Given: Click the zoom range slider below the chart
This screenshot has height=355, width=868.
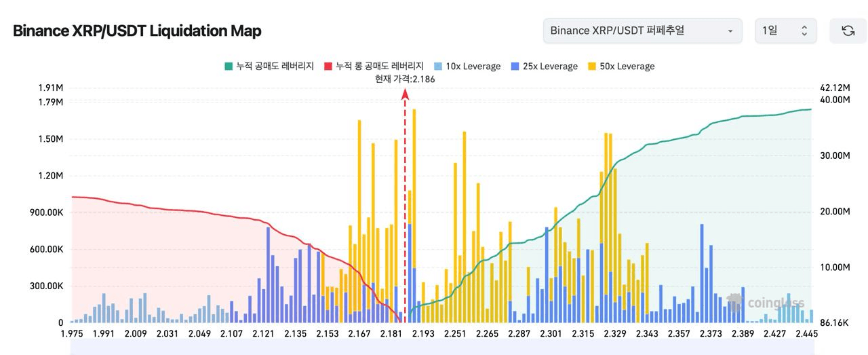Looking at the screenshot, I should pyautogui.click(x=442, y=348).
